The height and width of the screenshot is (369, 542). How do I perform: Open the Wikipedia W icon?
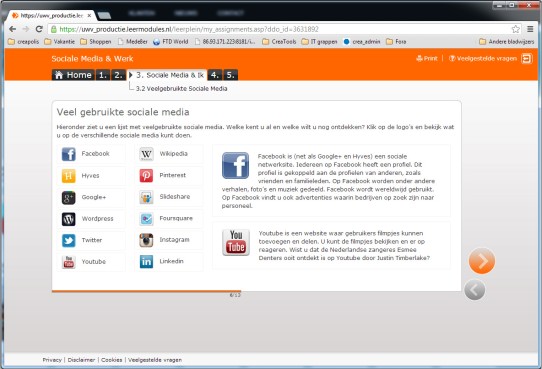146,154
